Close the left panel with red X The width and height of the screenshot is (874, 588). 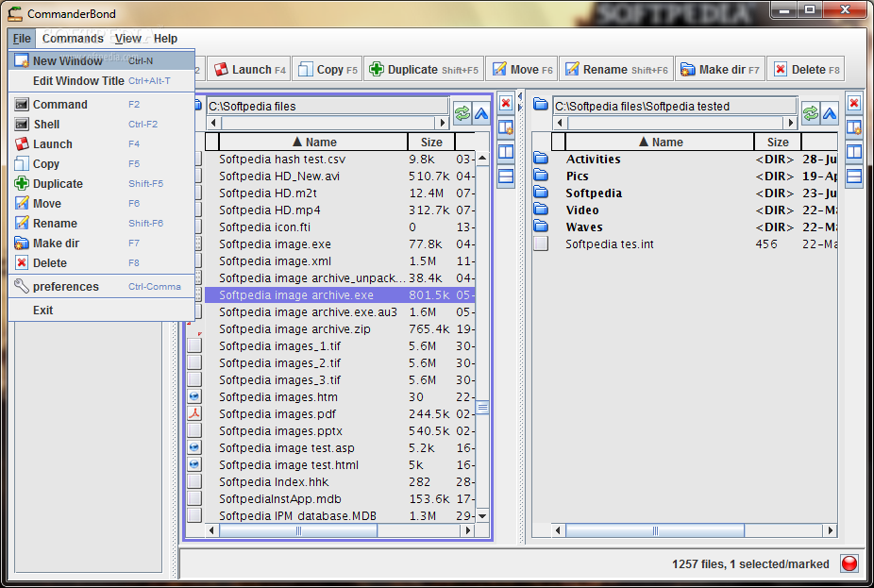506,103
